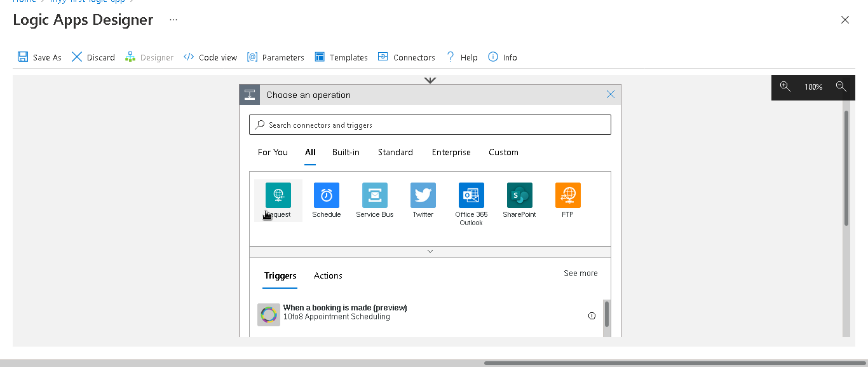Show info for When a booking is made

(592, 315)
